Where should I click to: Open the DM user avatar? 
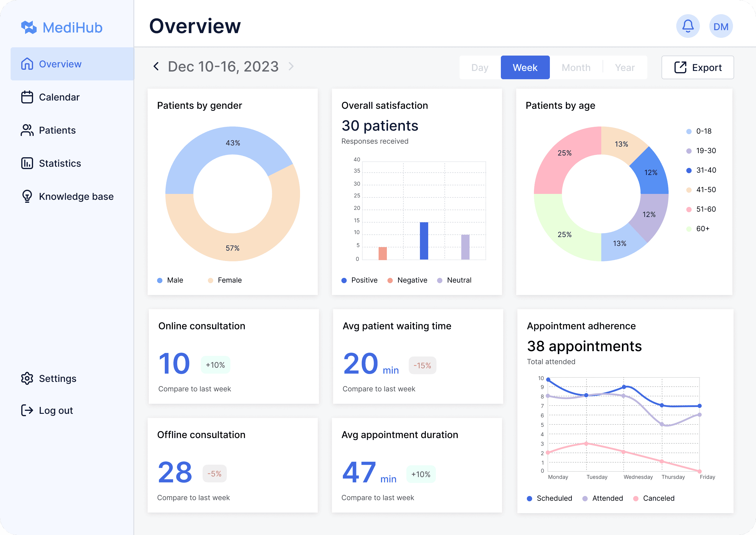[721, 26]
